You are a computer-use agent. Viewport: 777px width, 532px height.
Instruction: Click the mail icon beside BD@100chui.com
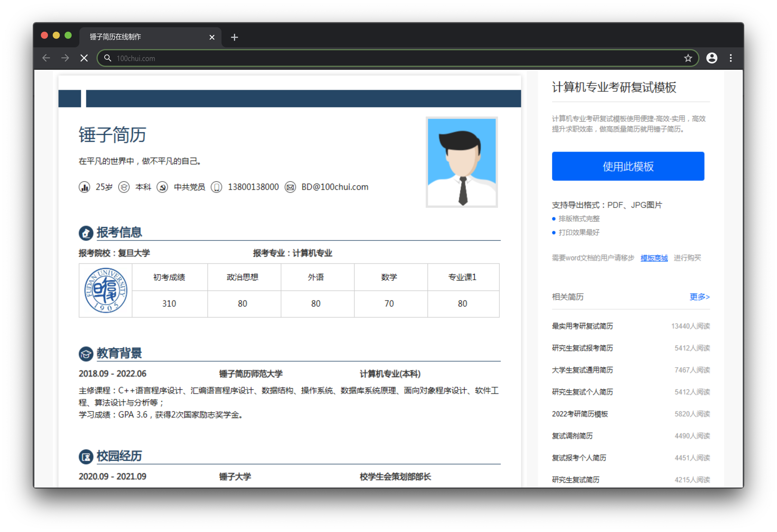point(290,187)
